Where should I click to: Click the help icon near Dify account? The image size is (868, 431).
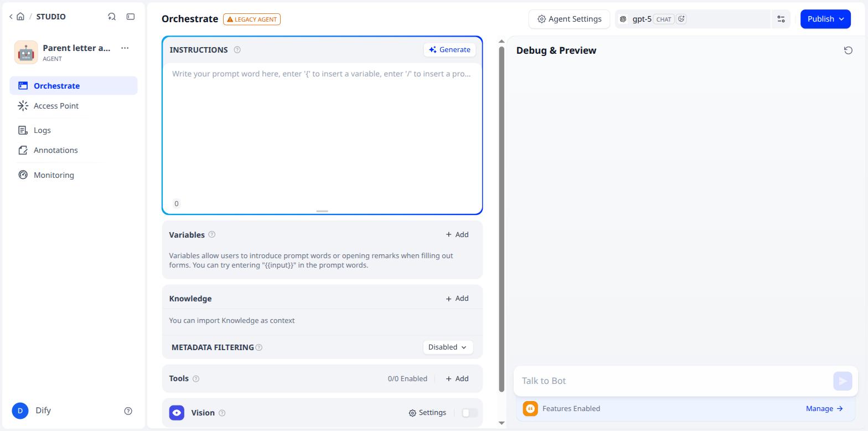tap(128, 411)
